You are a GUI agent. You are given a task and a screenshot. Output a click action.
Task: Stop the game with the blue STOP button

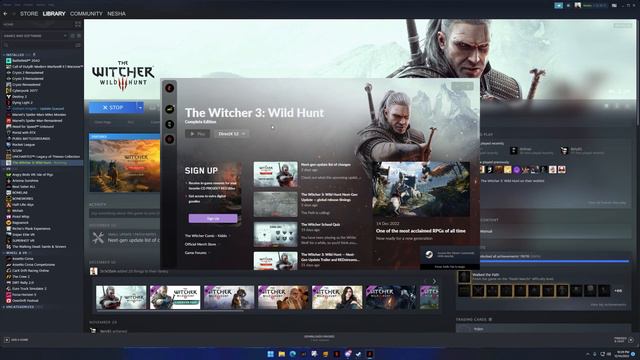(x=113, y=107)
